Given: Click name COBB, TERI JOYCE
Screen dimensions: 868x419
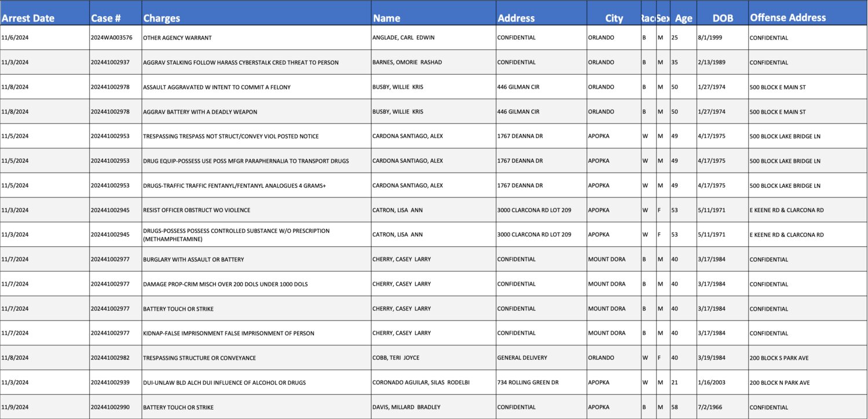Looking at the screenshot, I should [x=433, y=358].
